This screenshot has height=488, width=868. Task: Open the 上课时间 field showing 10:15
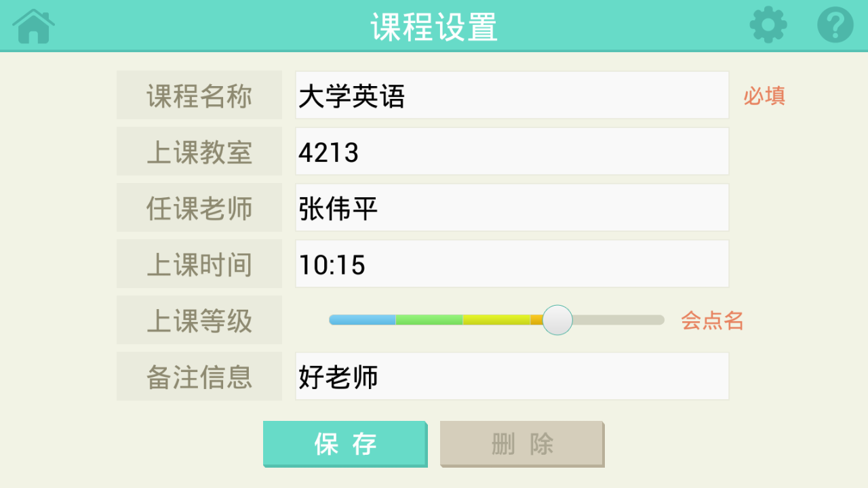512,264
